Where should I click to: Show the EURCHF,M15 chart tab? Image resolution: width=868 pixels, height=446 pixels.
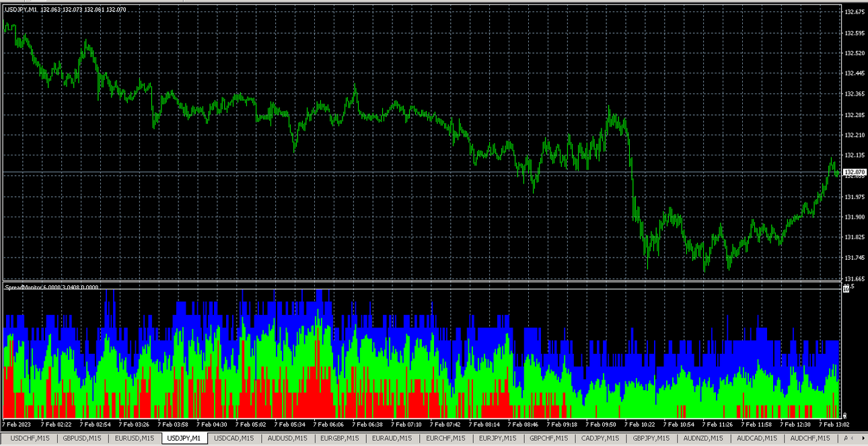[x=445, y=439]
